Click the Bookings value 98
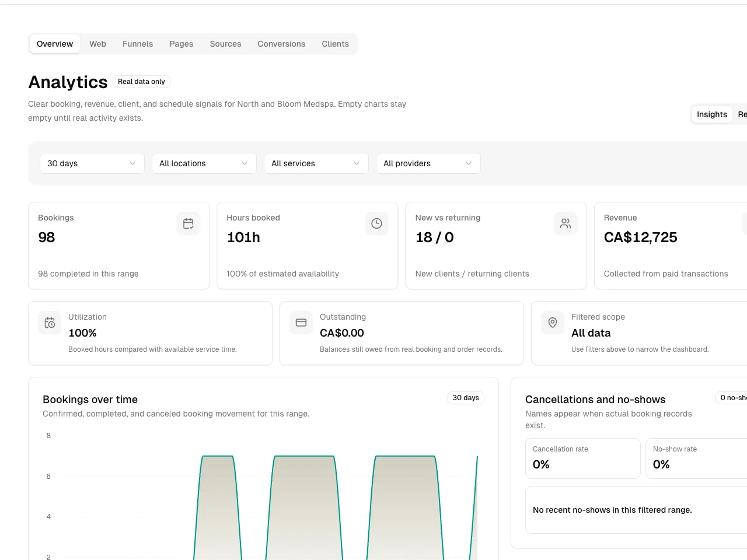The image size is (747, 560). (47, 237)
